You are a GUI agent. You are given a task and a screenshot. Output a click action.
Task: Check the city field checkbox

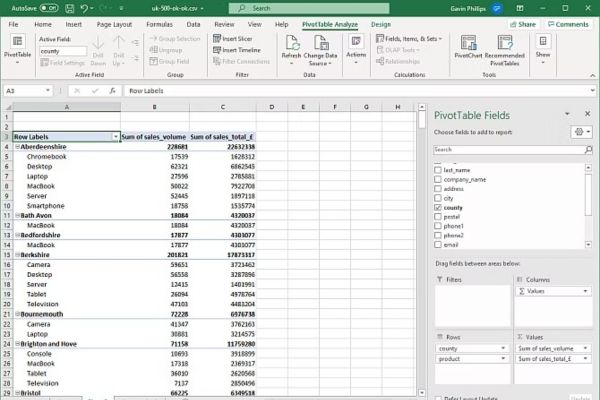tap(438, 198)
